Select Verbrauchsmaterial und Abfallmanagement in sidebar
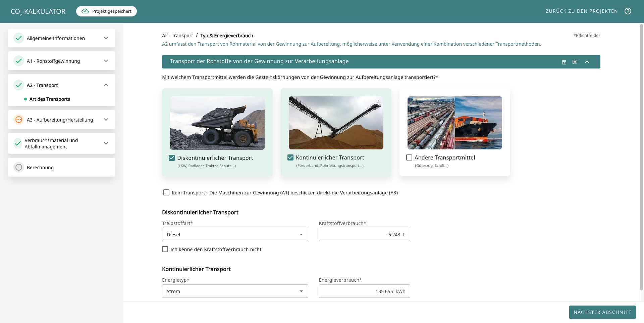The height and width of the screenshot is (323, 644). [51, 143]
